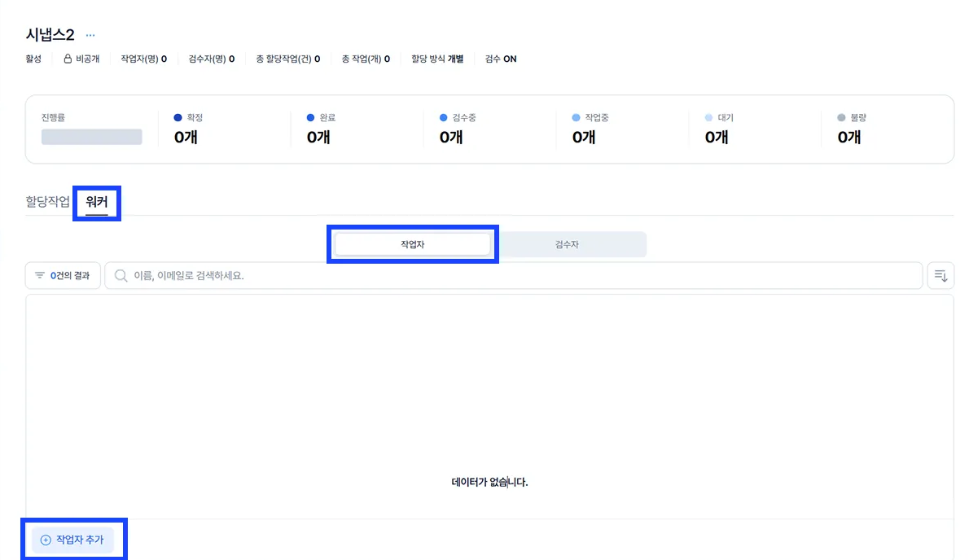Click the lock icon next to 비공개
Screen dimensions: 969x560
click(68, 59)
